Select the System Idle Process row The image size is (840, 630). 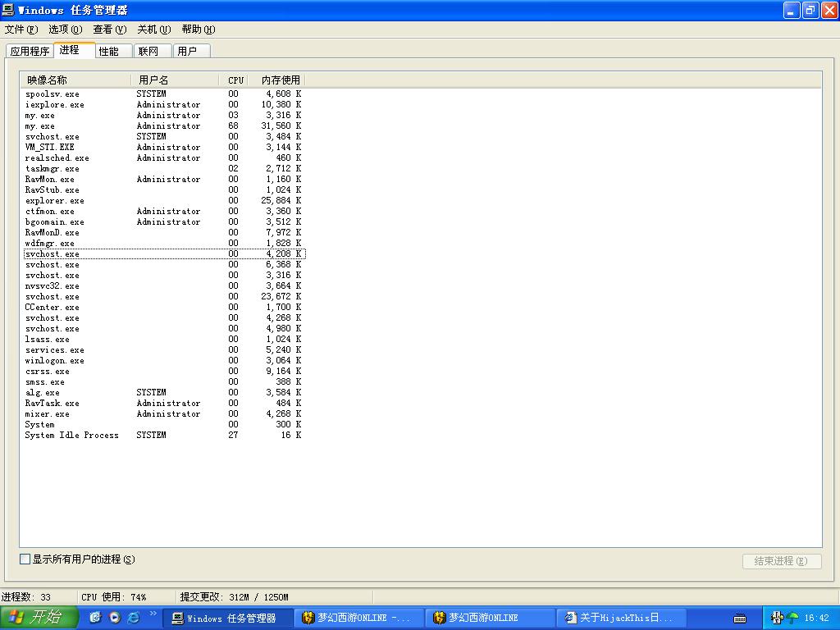tap(164, 435)
